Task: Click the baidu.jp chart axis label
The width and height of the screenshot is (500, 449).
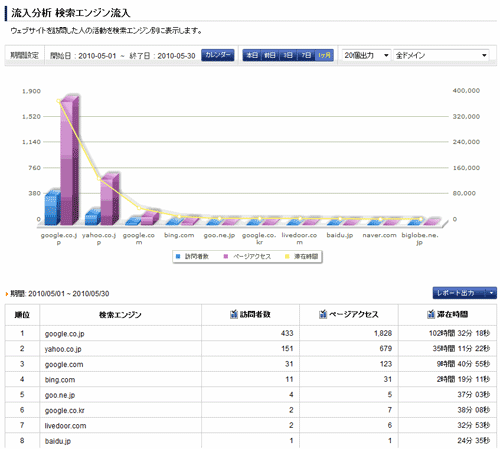Action: (340, 235)
